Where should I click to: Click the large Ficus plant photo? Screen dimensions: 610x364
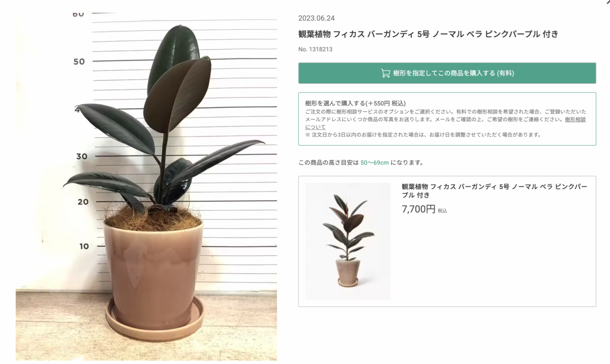pos(146,186)
